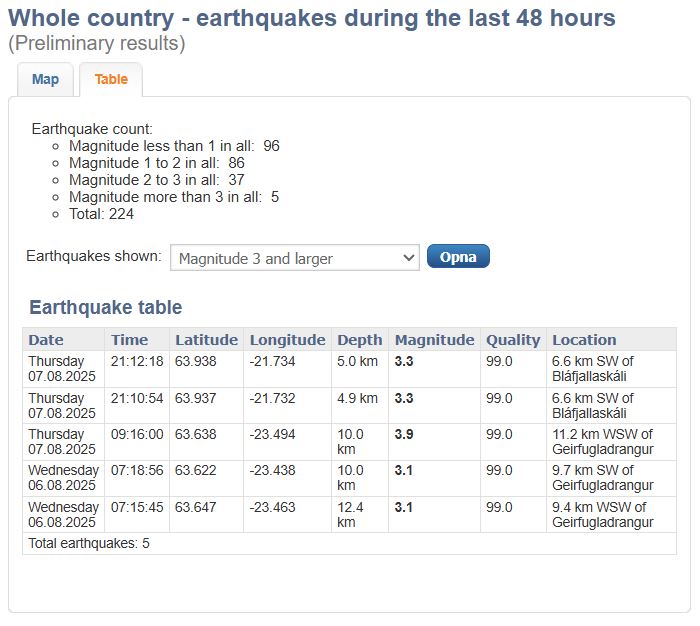Image resolution: width=700 pixels, height=626 pixels.
Task: Click the Latitude column header
Action: click(206, 340)
